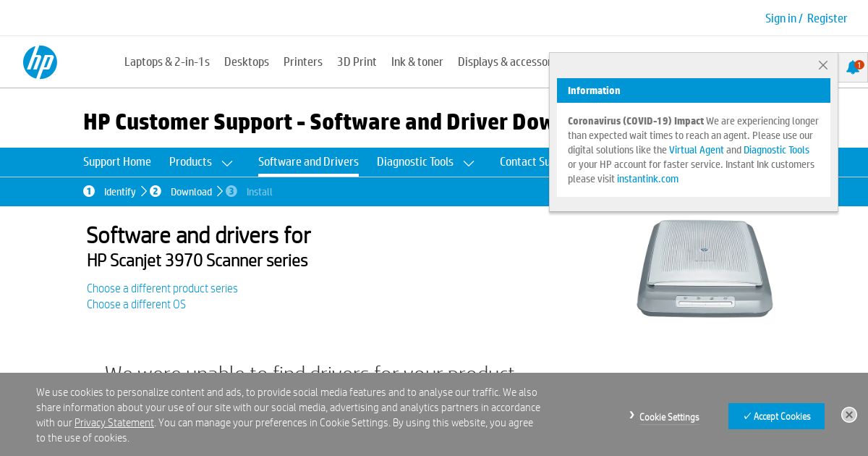
Task: Click the HP logo icon
Action: [40, 62]
